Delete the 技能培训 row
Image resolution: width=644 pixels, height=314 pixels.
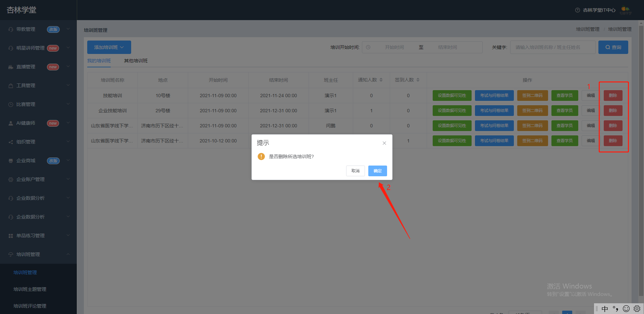click(x=613, y=96)
